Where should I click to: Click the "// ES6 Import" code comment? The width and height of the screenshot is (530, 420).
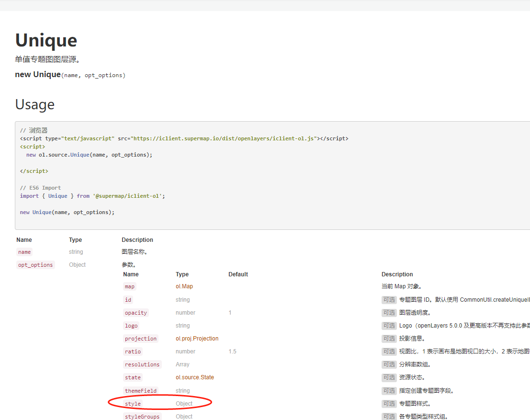pyautogui.click(x=41, y=188)
